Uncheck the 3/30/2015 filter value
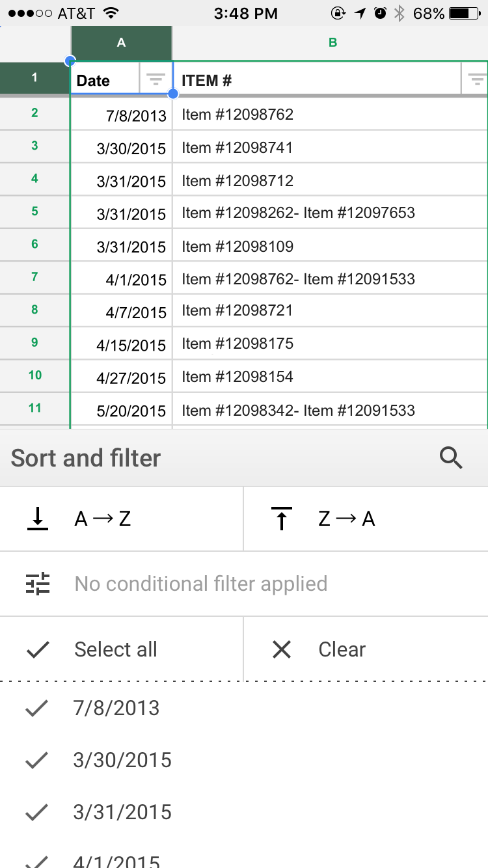Image resolution: width=488 pixels, height=868 pixels. click(x=36, y=760)
